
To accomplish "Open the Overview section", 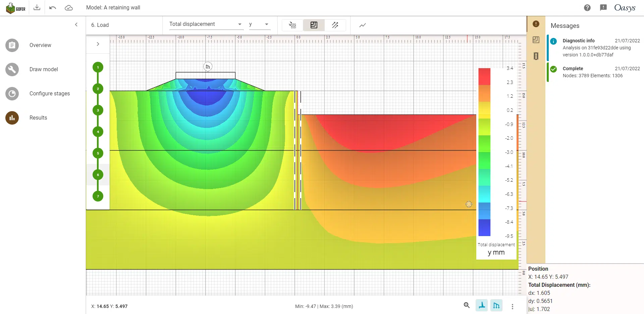I will (x=40, y=45).
